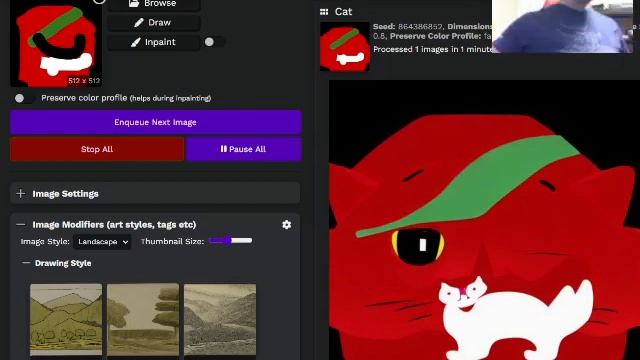Click the Browse button

(154, 4)
